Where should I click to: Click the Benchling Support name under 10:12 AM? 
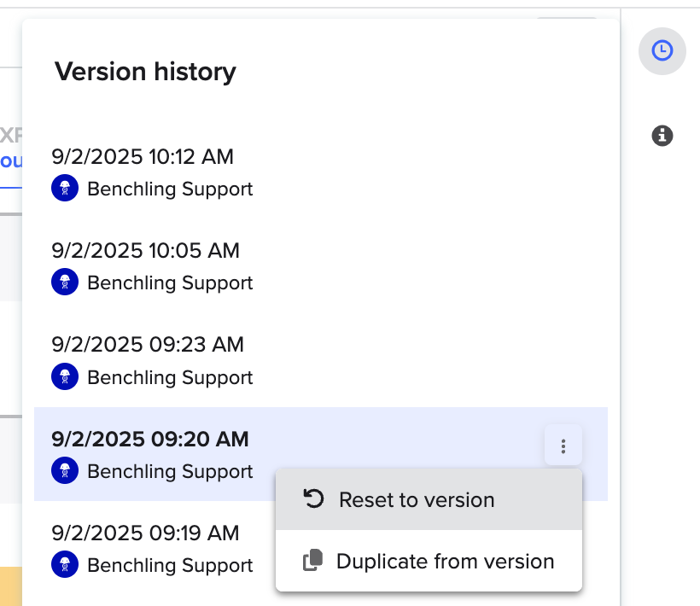pyautogui.click(x=170, y=189)
